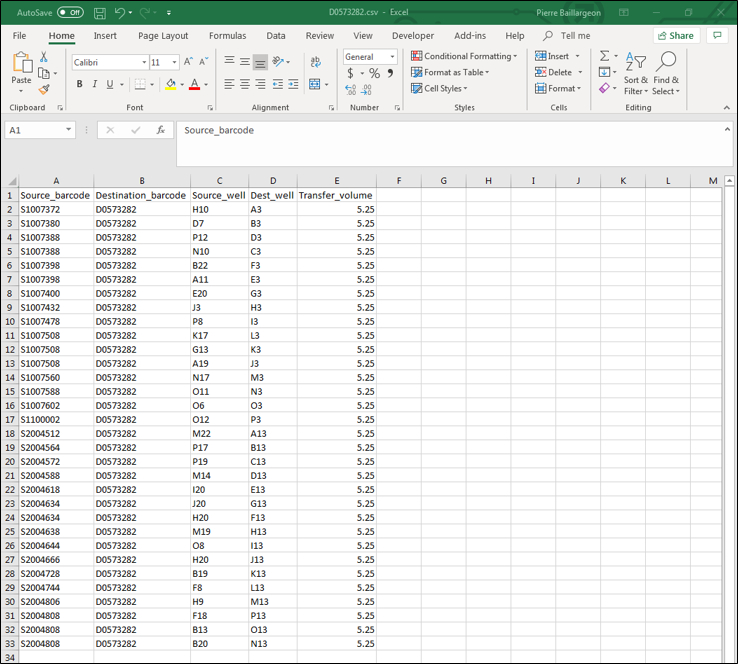Click the Increase Font Size icon
Image resolution: width=738 pixels, height=664 pixels.
(x=189, y=62)
